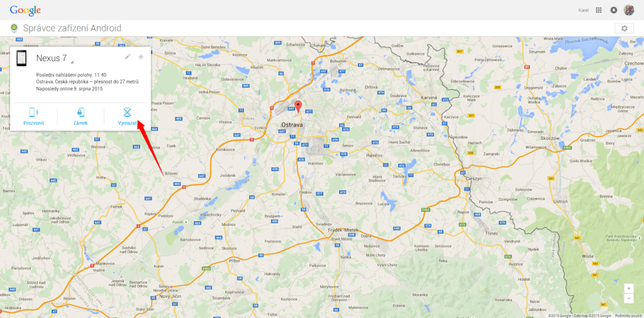Zoom out the map with minus button

tap(628, 298)
